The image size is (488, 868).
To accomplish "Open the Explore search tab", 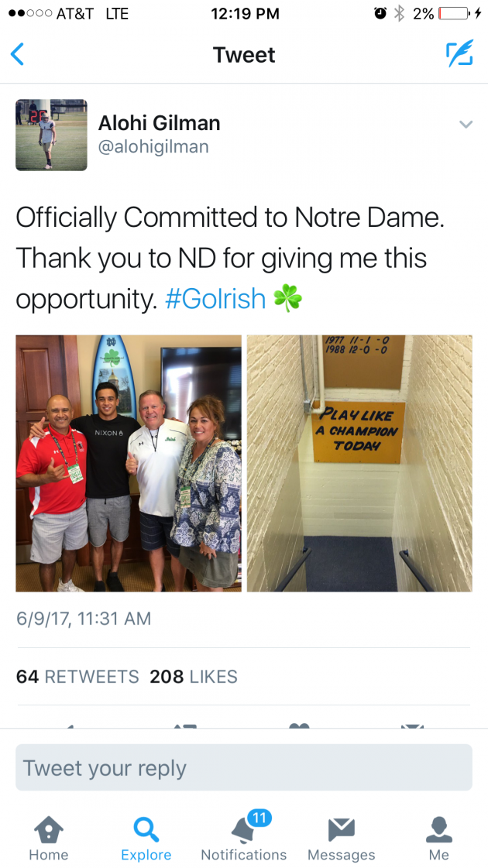I will coord(146,839).
